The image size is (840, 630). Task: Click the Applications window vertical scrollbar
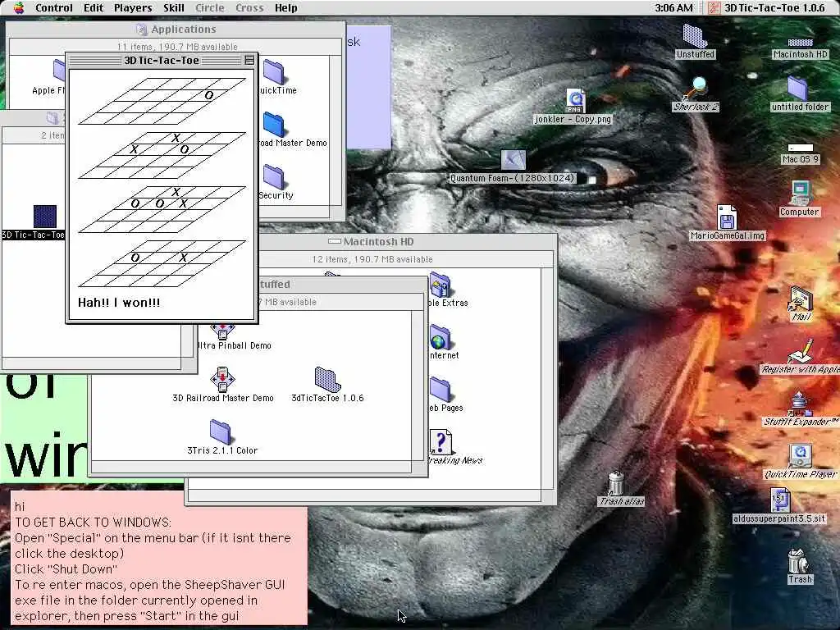[x=336, y=130]
